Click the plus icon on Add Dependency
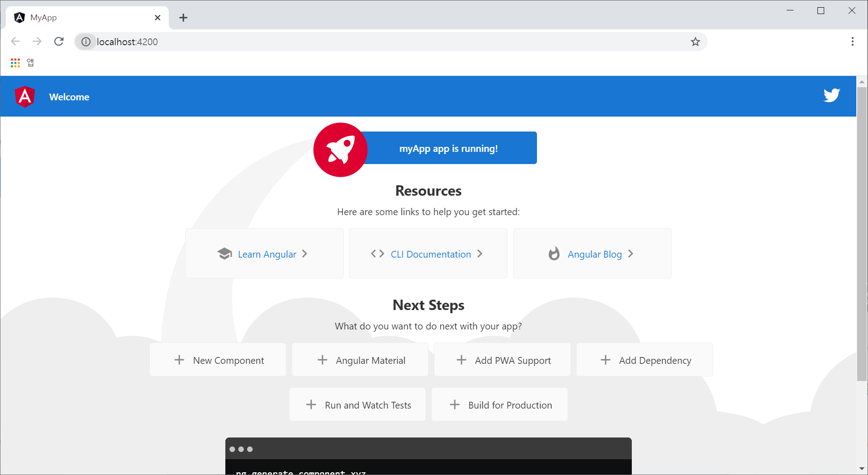Screen dimensions: 868x475 606,360
